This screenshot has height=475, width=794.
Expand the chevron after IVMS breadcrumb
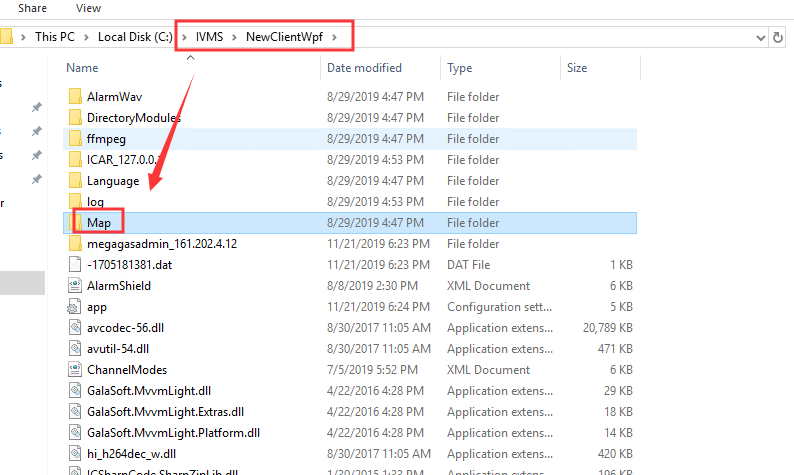click(x=234, y=37)
